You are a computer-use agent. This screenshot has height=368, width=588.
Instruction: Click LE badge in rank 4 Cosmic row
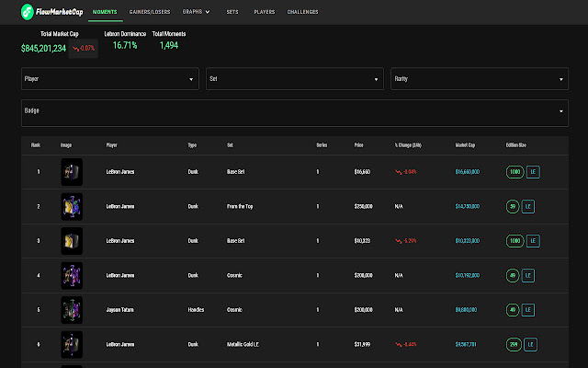(x=528, y=276)
